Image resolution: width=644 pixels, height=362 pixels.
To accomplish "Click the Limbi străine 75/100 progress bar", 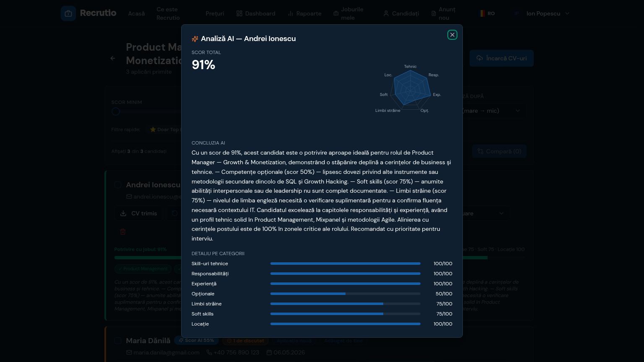I will [345, 304].
